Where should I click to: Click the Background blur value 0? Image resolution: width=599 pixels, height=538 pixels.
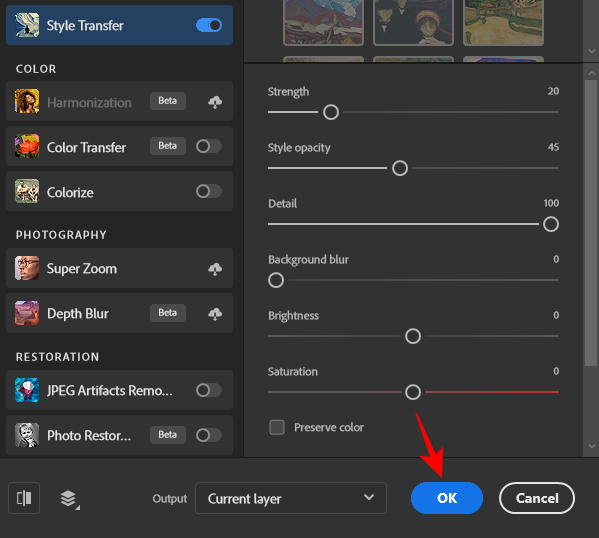(556, 259)
